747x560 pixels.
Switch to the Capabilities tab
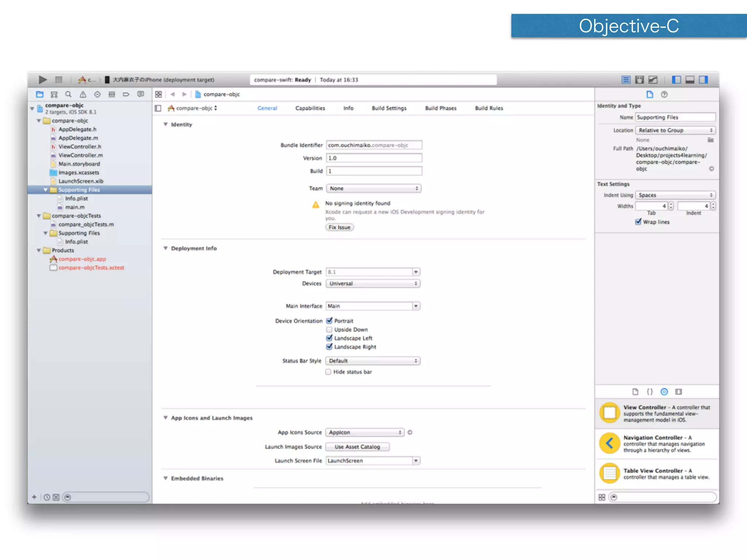click(310, 108)
